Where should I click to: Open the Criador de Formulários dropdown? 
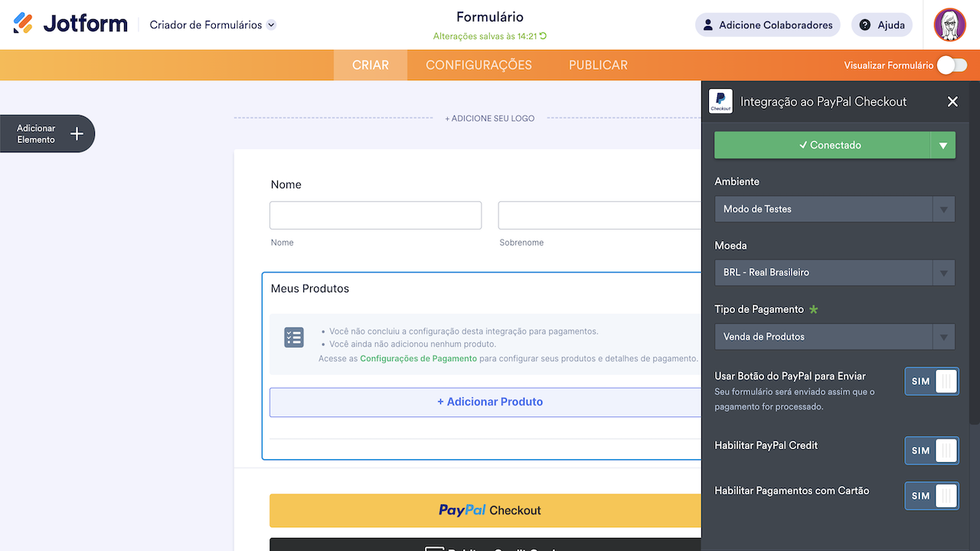coord(212,25)
